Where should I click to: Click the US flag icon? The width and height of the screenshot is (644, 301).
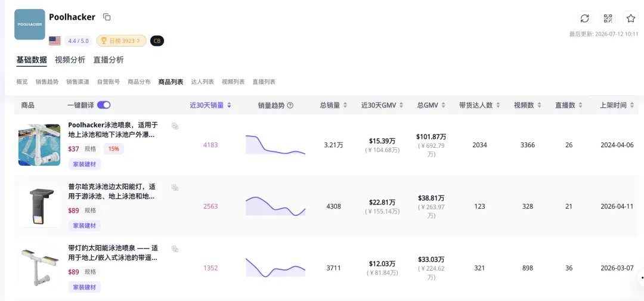click(55, 41)
